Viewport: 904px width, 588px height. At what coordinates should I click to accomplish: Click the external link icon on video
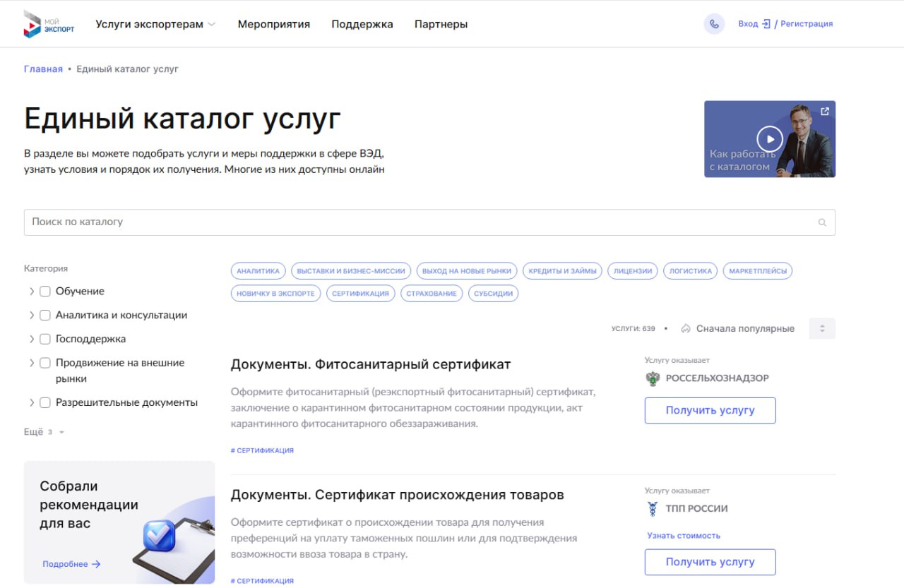[x=824, y=112]
